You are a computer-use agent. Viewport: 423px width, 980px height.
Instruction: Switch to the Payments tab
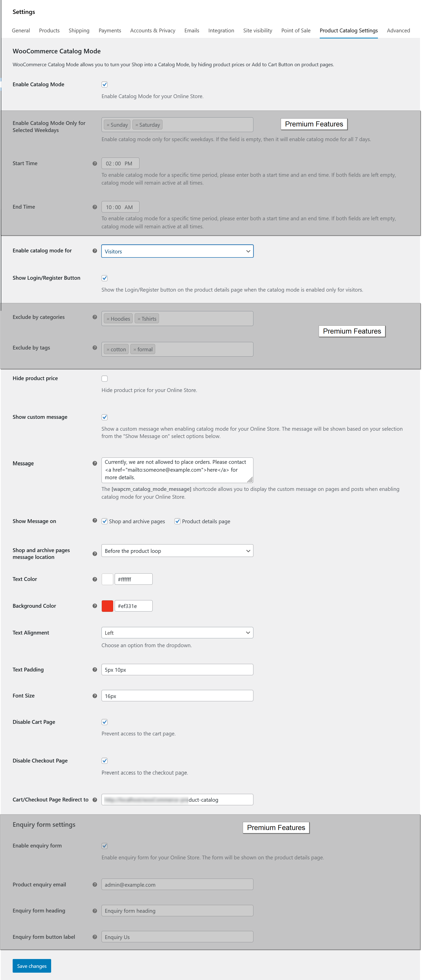click(x=110, y=30)
